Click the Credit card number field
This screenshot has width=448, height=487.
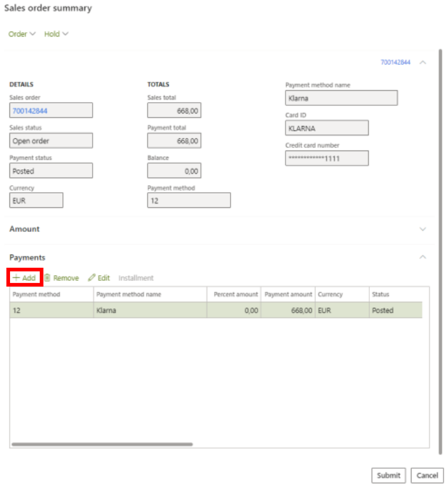point(326,158)
